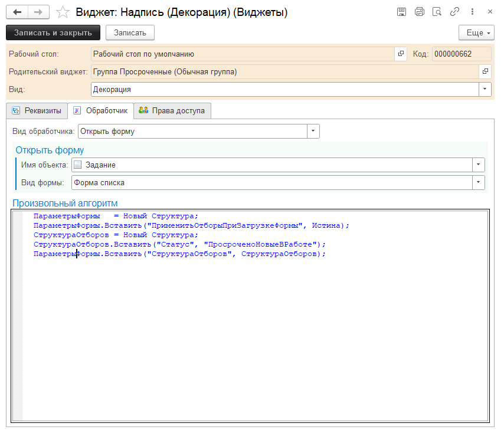Open the Еще menu

[476, 32]
